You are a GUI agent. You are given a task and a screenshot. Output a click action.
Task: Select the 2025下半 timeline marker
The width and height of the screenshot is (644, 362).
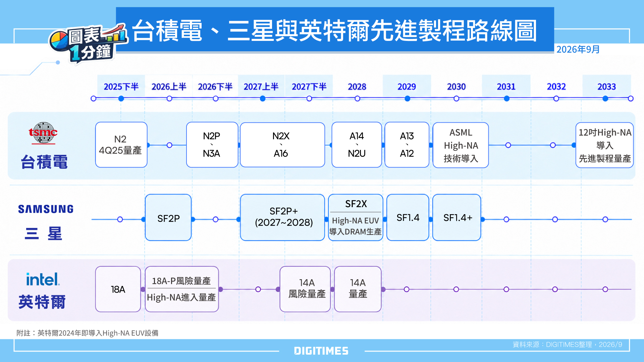[x=121, y=99]
